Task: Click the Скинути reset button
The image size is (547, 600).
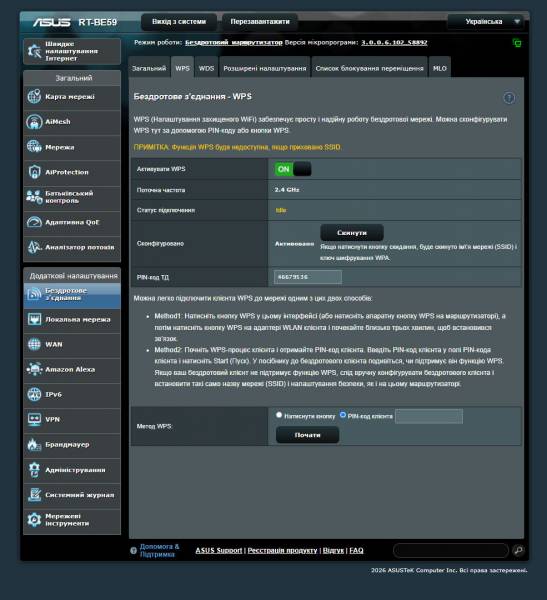Action: pos(352,233)
